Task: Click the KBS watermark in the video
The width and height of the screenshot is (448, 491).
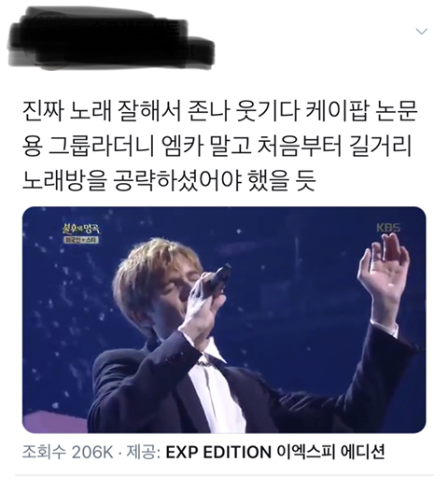Action: [x=388, y=228]
